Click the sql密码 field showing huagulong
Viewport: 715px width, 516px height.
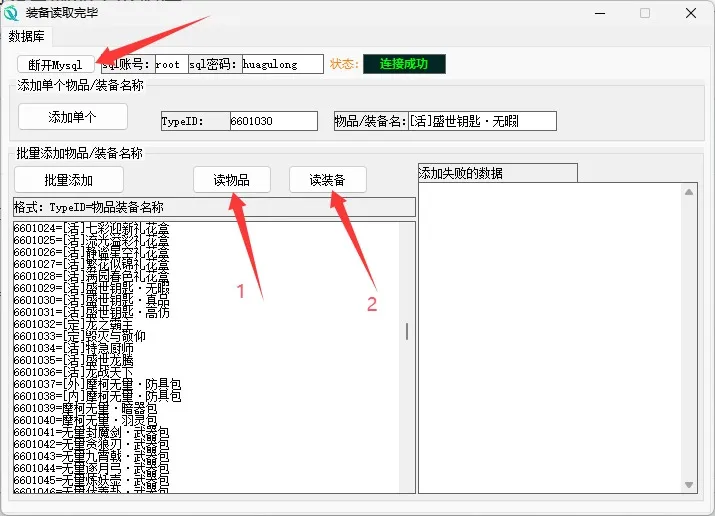click(282, 64)
